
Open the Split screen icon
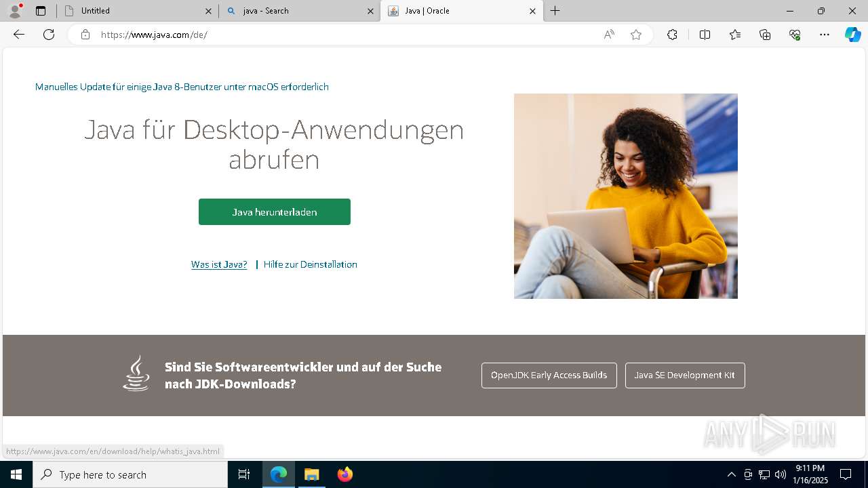[705, 35]
